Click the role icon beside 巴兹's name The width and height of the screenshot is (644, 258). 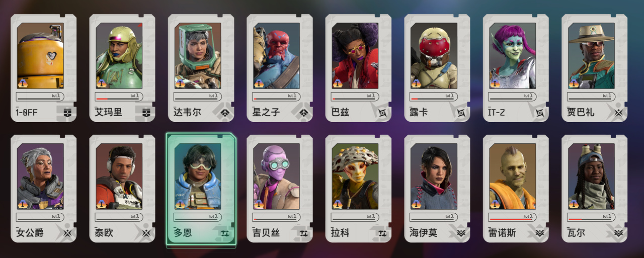[x=382, y=112]
